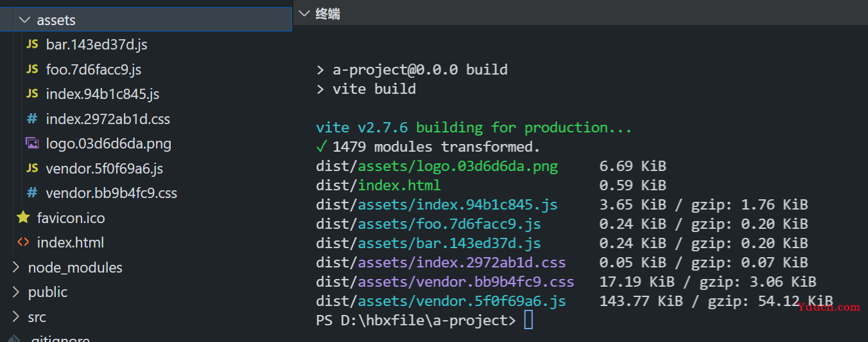The height and width of the screenshot is (342, 868).
Task: Click the JS icon of vendor.5f0f69a6.js
Action: coord(32,168)
